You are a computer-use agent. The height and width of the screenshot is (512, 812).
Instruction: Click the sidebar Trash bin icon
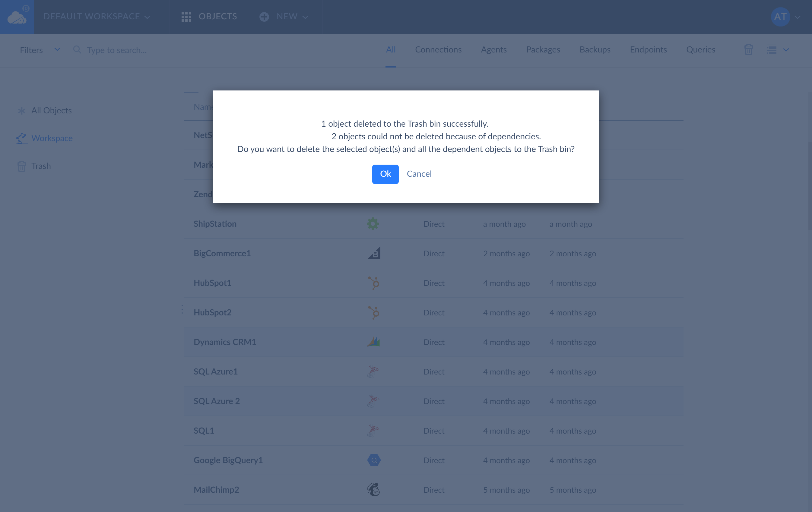point(22,166)
